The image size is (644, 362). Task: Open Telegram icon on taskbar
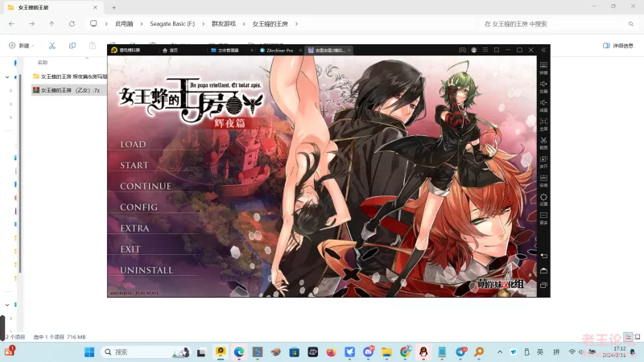click(x=460, y=352)
